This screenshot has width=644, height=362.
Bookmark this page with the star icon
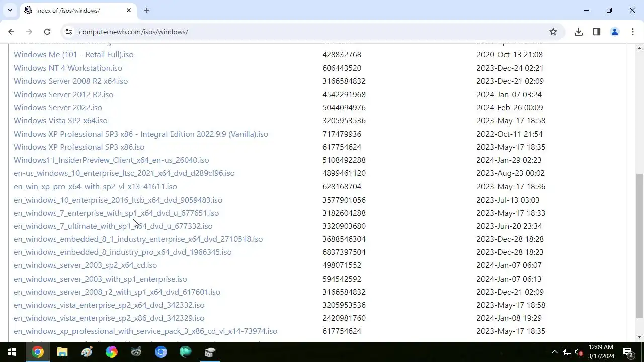pyautogui.click(x=553, y=32)
